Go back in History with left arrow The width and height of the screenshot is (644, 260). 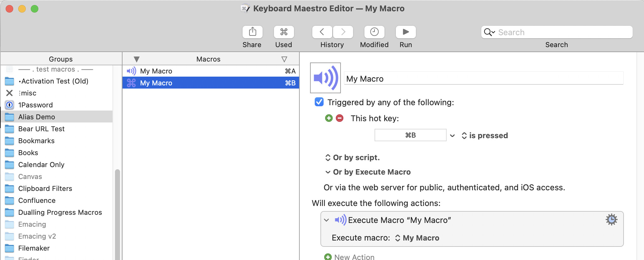(322, 32)
